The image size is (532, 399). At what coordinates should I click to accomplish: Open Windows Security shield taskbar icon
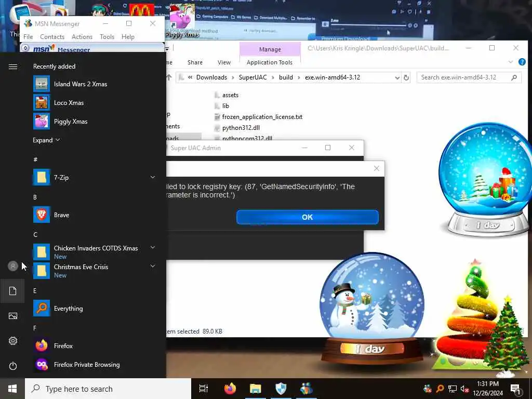click(x=281, y=389)
